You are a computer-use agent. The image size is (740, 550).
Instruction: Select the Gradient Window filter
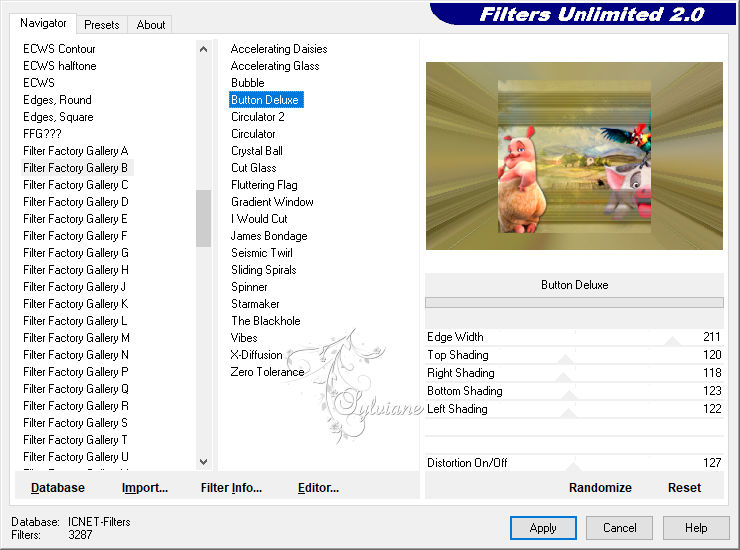pos(272,202)
